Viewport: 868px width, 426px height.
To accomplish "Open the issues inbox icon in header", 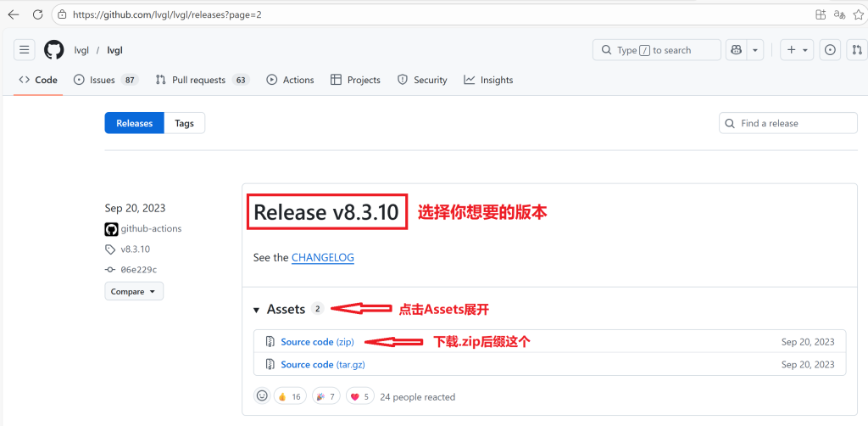I will click(x=830, y=50).
